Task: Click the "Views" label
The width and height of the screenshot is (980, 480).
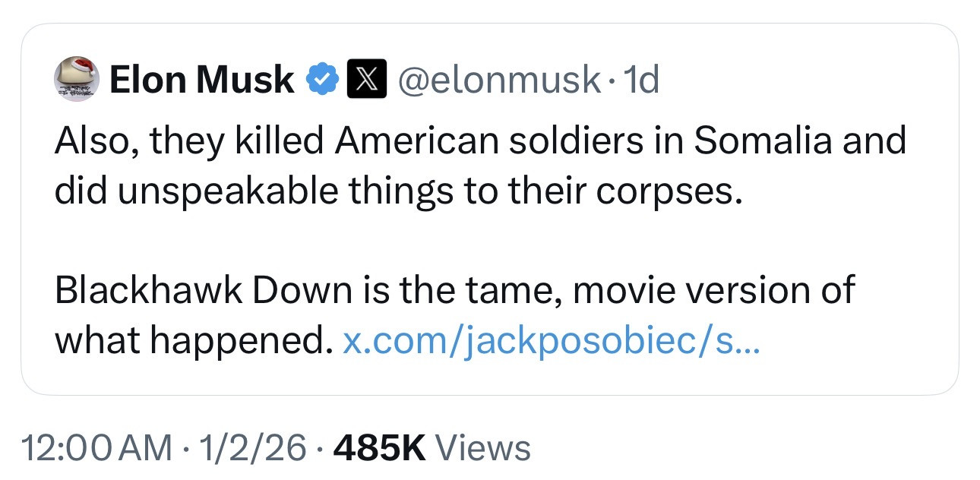Action: [484, 447]
